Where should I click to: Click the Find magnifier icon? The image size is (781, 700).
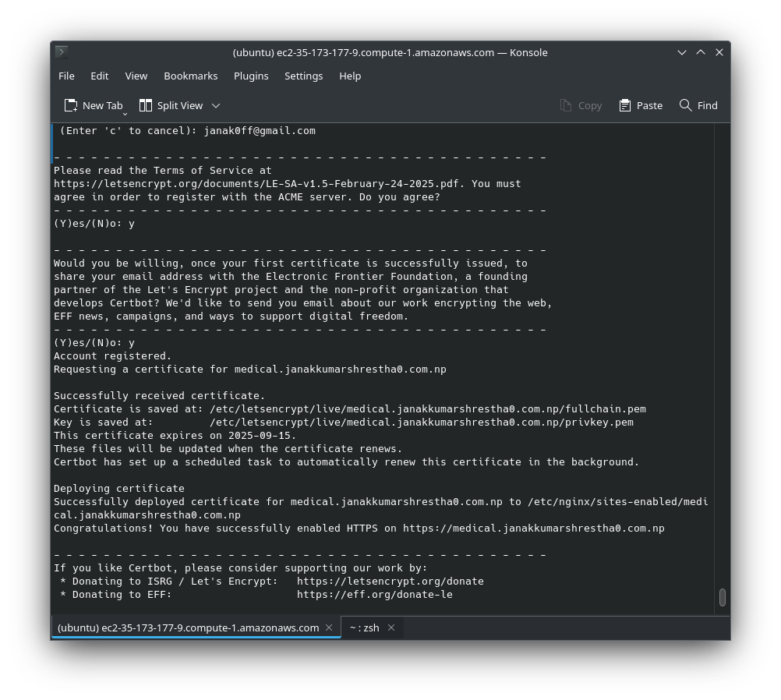point(686,105)
